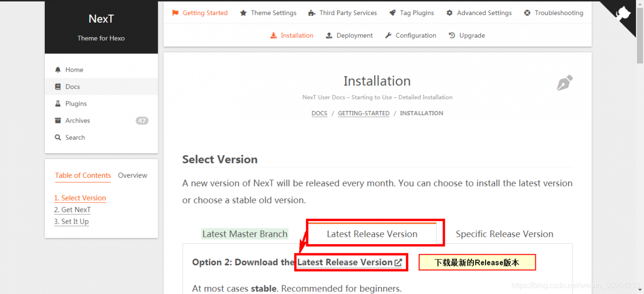
Task: Click the flask icon beside Plugins
Action: (58, 104)
